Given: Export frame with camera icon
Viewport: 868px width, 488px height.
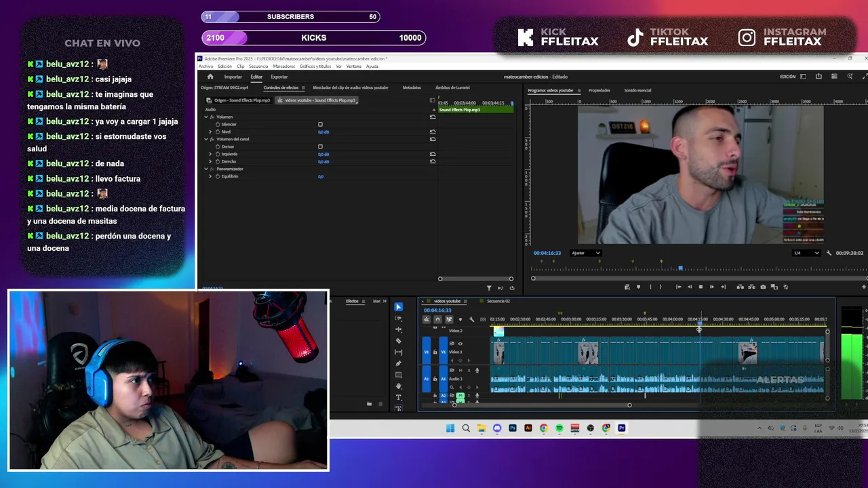Looking at the screenshot, I should pos(763,287).
